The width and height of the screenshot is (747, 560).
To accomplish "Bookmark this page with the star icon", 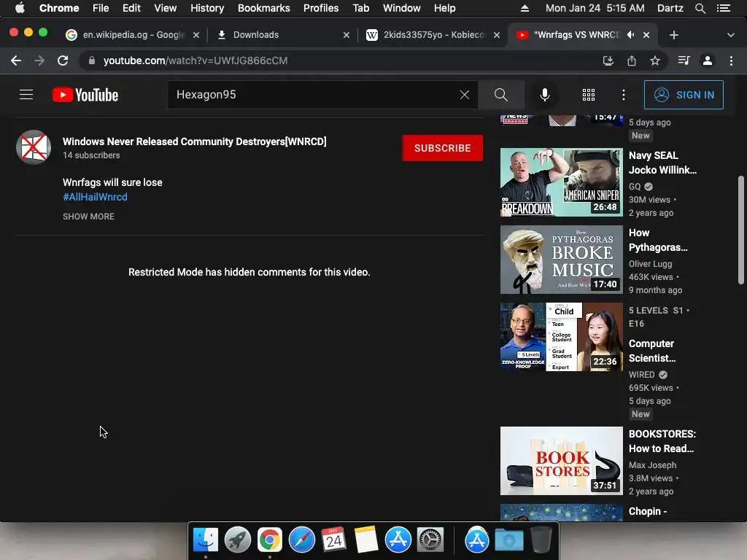I will tap(655, 61).
